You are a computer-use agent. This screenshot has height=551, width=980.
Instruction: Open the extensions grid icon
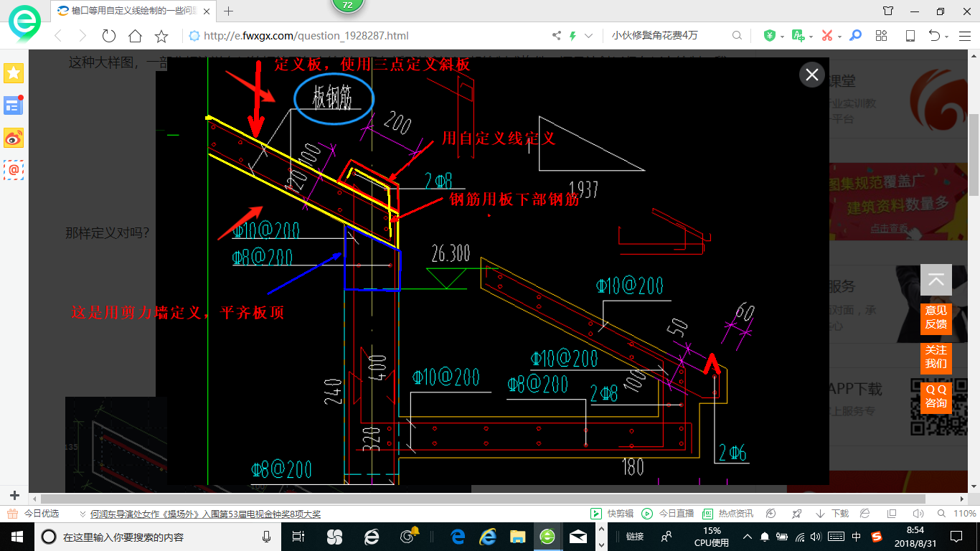coord(882,36)
